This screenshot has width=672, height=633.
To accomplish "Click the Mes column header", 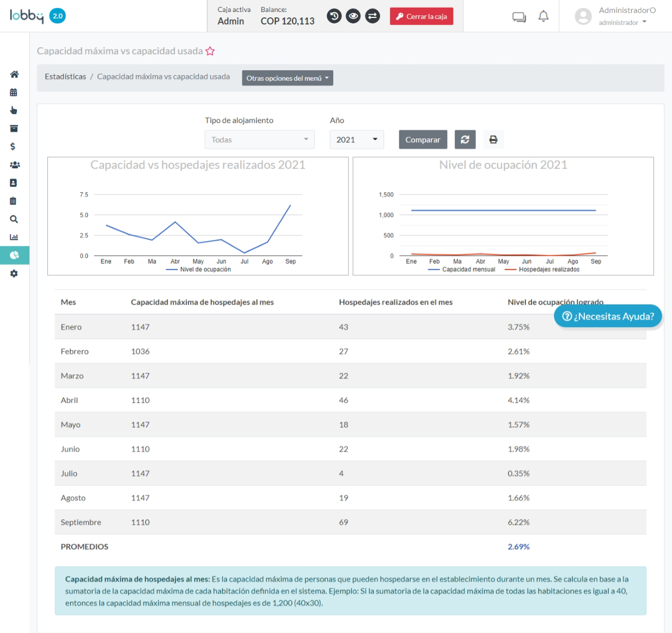I will 68,302.
